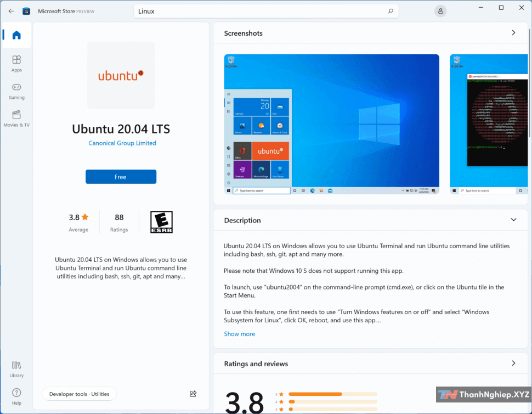Open Movies & TV section
532x414 pixels.
[x=16, y=119]
